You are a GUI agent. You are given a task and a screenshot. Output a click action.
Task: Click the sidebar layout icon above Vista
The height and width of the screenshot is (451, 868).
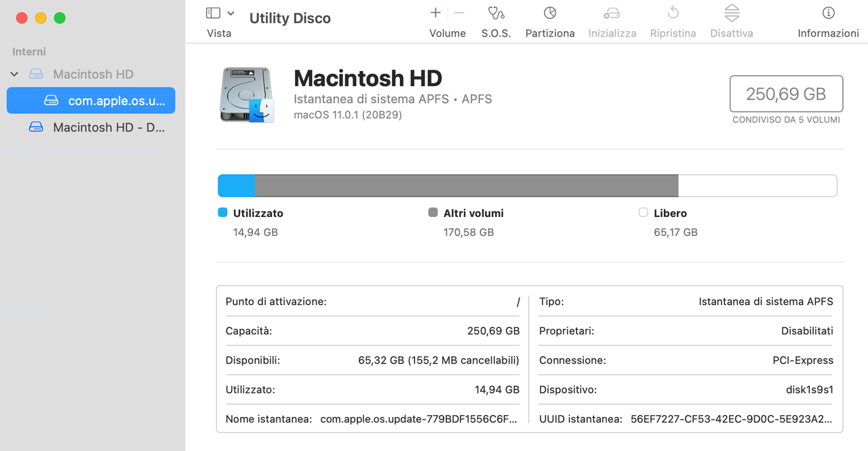213,13
